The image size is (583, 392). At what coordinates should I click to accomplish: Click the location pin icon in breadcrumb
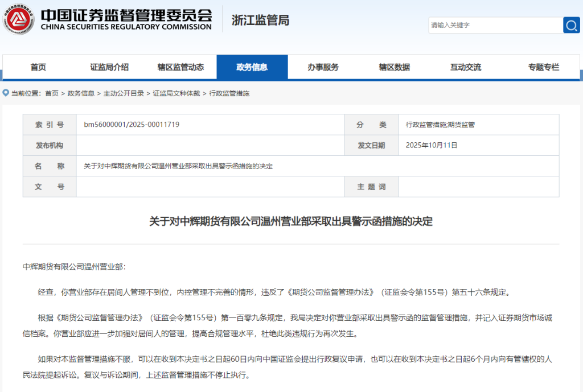6,93
